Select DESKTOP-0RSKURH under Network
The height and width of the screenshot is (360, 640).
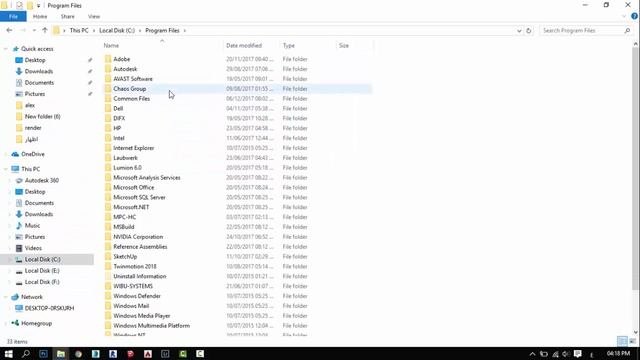49,308
